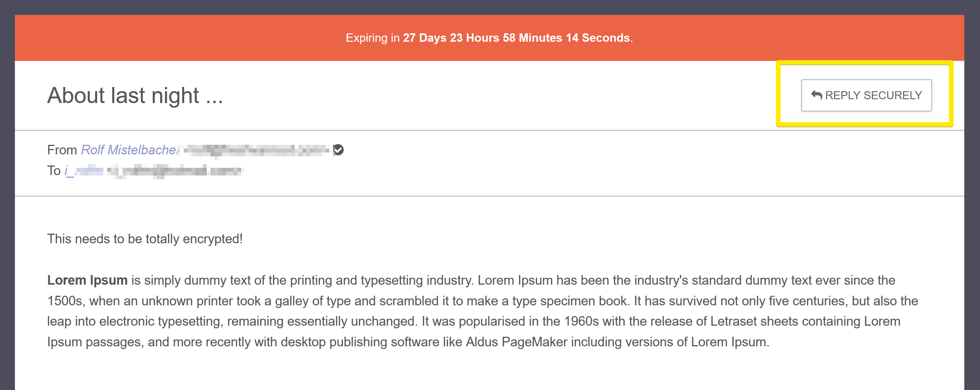
Task: Click "14 Seconds" in the expiry countdown
Action: [598, 38]
